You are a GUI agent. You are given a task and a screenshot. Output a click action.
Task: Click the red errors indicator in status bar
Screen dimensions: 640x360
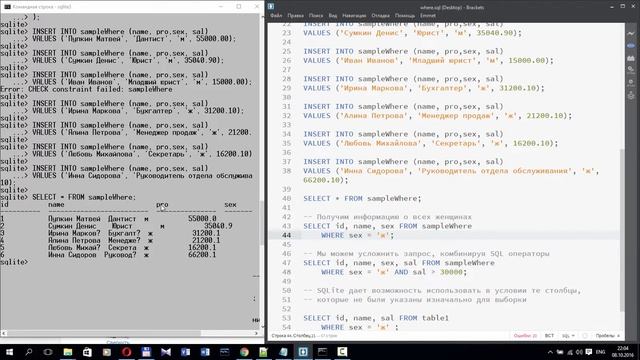tap(525, 336)
